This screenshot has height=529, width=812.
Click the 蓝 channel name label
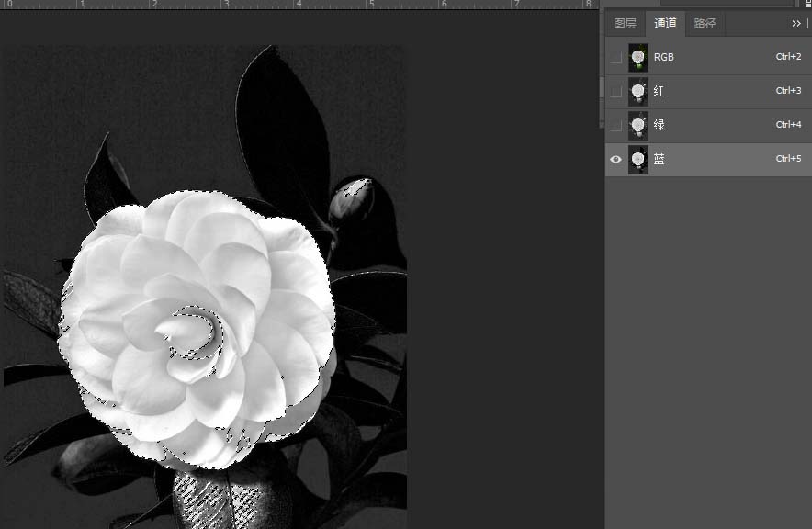tap(660, 159)
